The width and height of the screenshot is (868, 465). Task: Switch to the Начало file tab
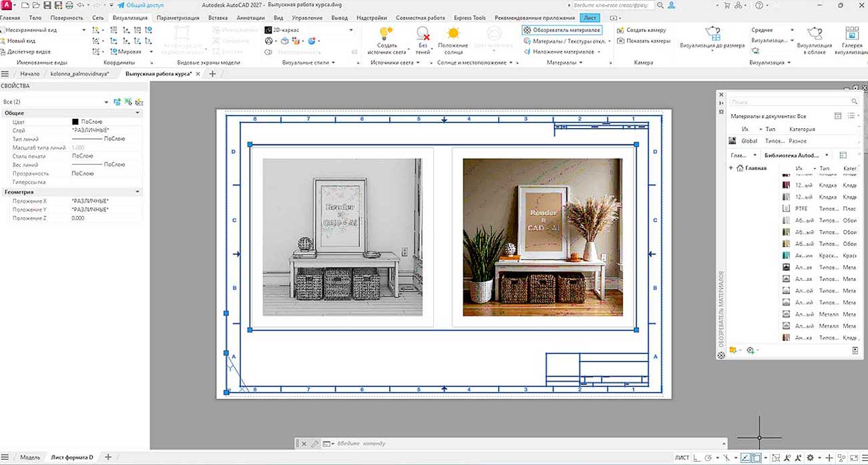point(29,74)
